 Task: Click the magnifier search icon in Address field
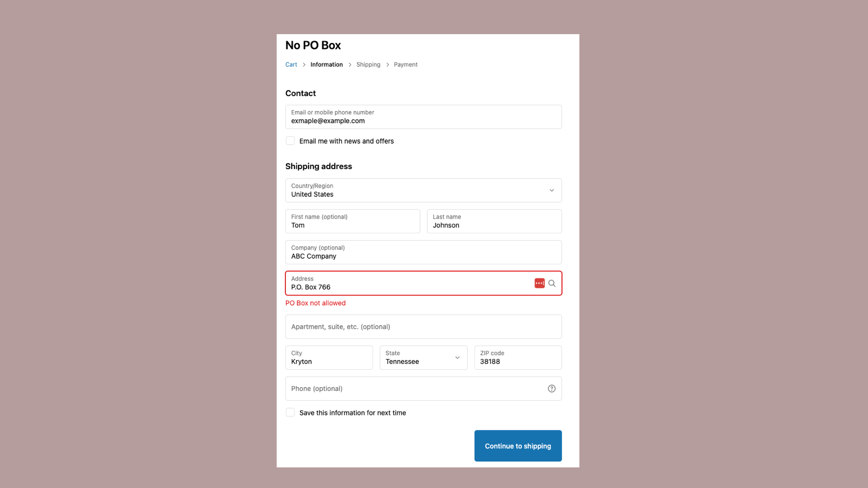552,283
